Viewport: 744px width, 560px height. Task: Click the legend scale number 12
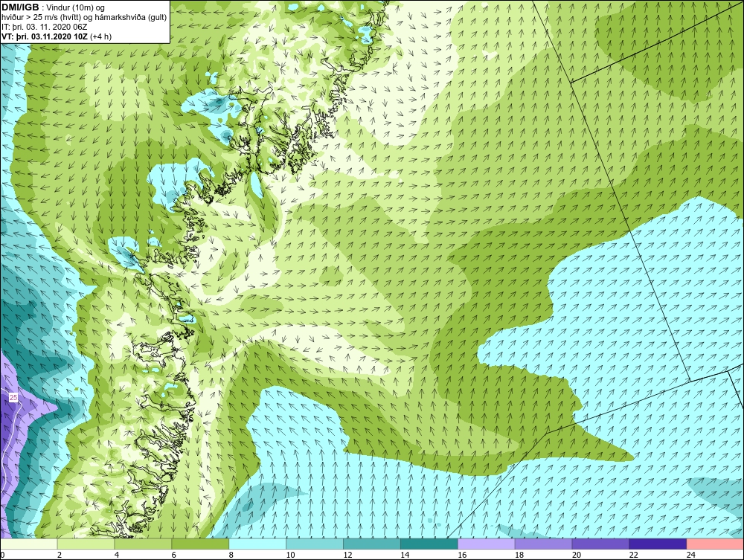tap(347, 555)
